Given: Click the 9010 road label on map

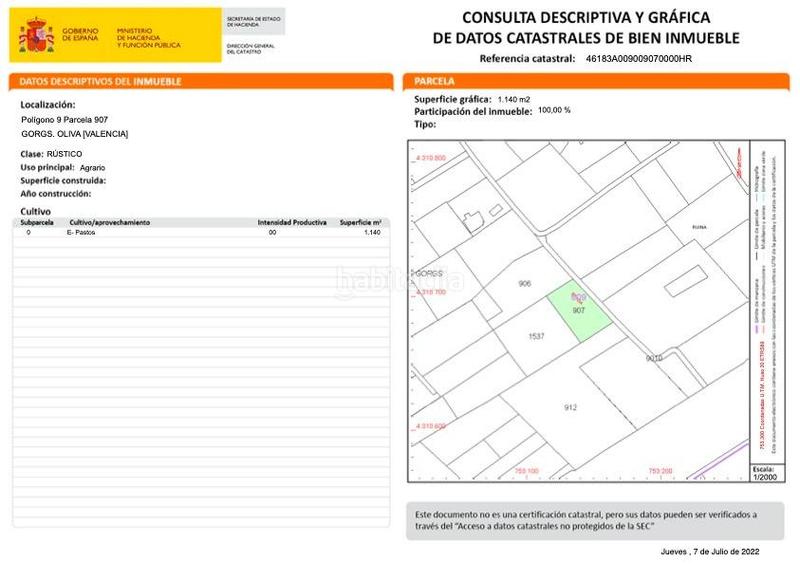Looking at the screenshot, I should 654,358.
